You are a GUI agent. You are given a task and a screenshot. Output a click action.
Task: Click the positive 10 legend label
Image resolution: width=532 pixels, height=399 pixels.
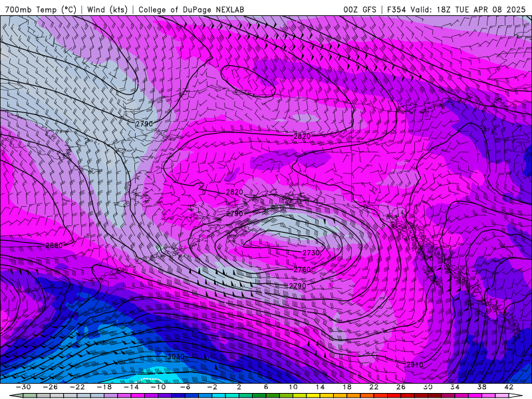pyautogui.click(x=293, y=387)
